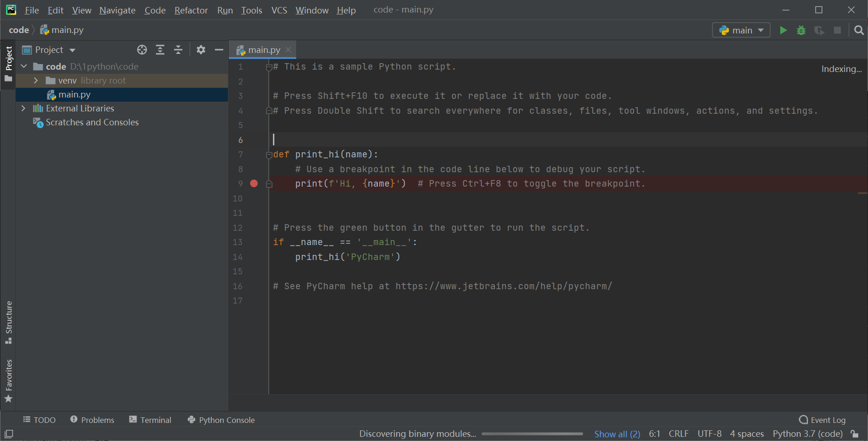Open the Help menu
The width and height of the screenshot is (868, 441).
pos(346,10)
